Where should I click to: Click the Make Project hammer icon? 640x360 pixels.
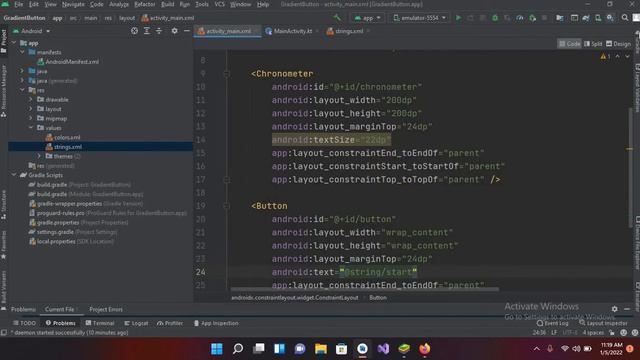click(x=337, y=18)
